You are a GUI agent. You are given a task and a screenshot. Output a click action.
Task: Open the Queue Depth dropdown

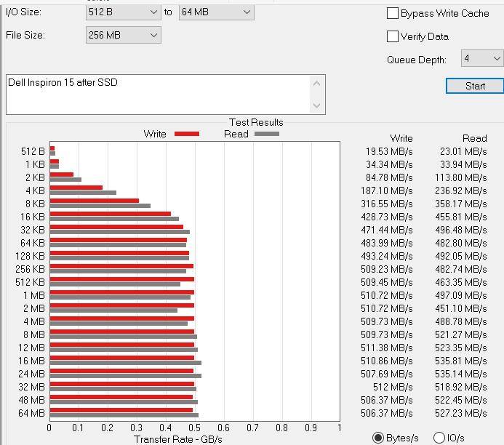click(x=481, y=59)
